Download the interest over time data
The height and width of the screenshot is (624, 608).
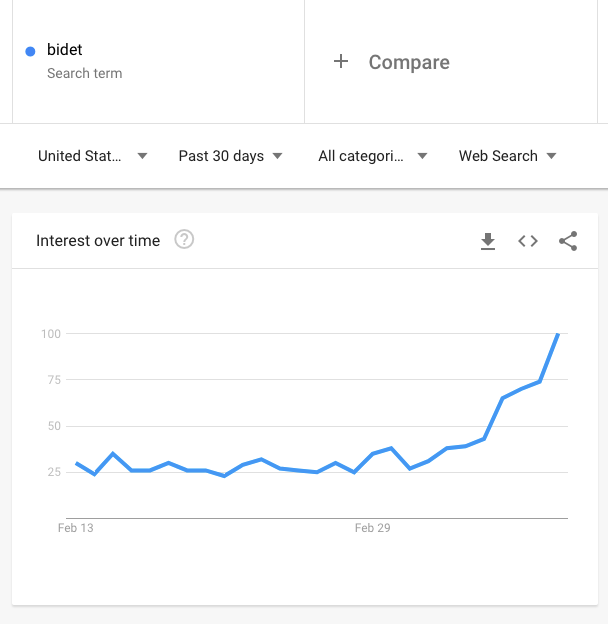tap(488, 241)
